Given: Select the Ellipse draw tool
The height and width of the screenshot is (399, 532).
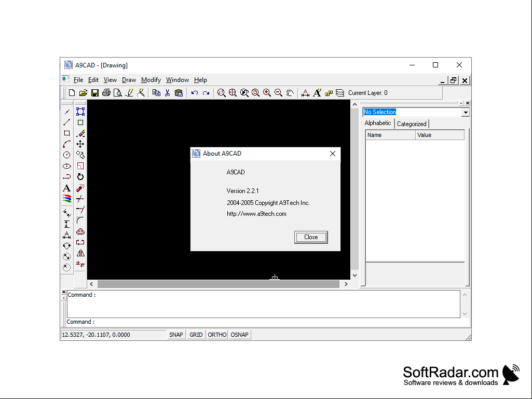Looking at the screenshot, I should [x=67, y=166].
